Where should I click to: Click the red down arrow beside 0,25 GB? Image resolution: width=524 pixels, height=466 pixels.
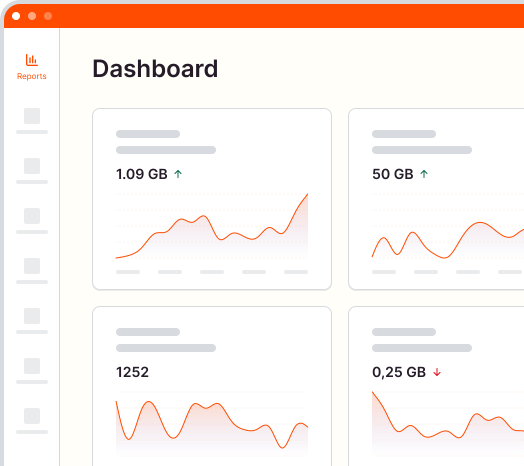click(x=437, y=372)
